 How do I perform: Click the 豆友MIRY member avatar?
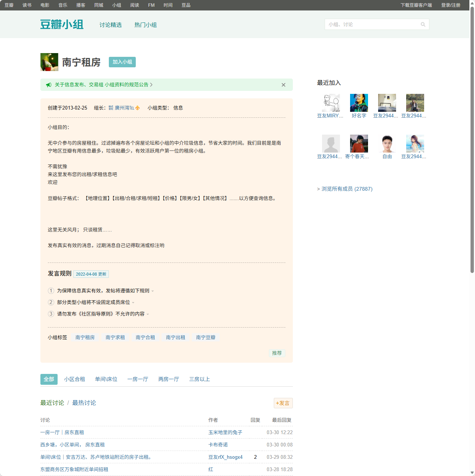coord(331,103)
